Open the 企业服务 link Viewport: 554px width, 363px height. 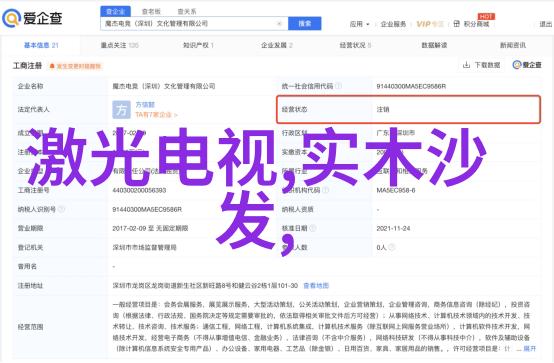(x=393, y=24)
